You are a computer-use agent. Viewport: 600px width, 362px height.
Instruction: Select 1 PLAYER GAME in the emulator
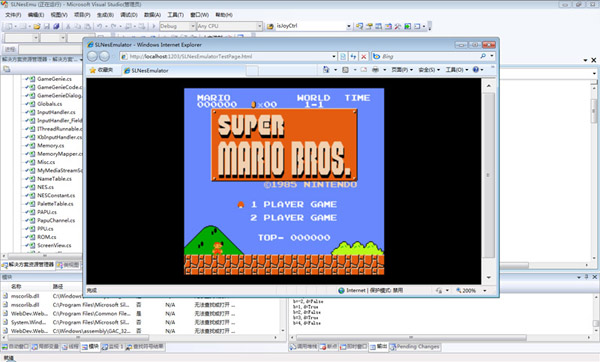(293, 204)
